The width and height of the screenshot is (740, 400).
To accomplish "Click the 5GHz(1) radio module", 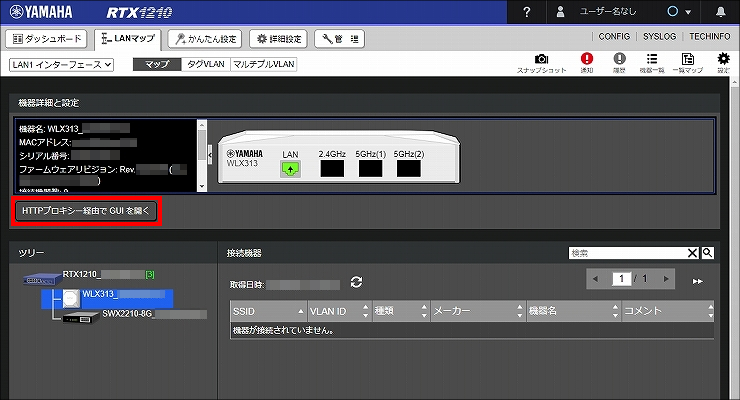I will 370,168.
